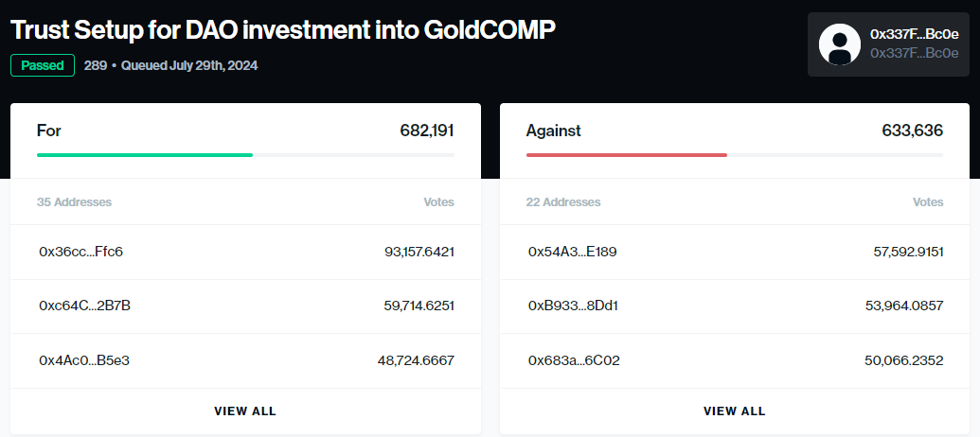
Task: View all For voter addresses
Action: [x=245, y=411]
